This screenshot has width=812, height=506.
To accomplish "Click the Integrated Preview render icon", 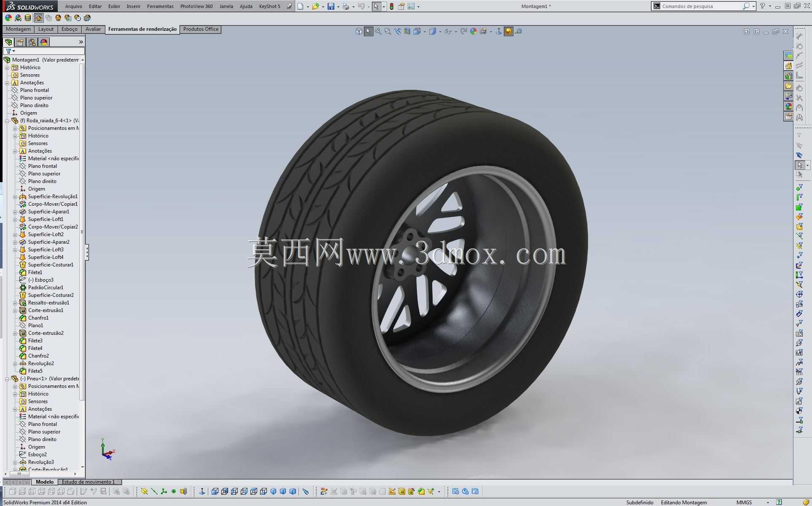I will (x=38, y=18).
